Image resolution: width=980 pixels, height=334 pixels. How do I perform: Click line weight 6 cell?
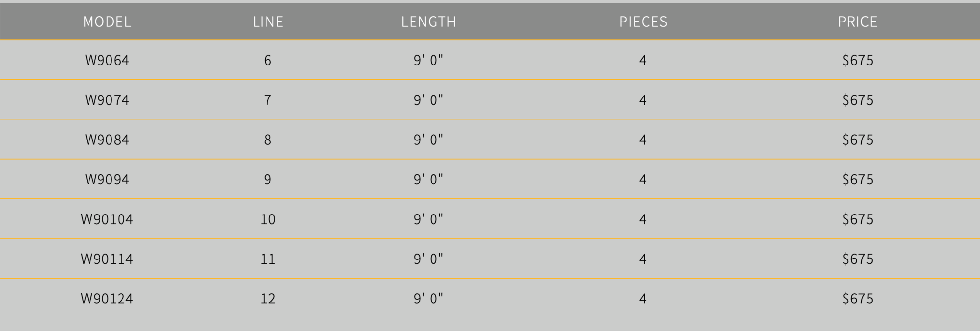click(x=267, y=60)
